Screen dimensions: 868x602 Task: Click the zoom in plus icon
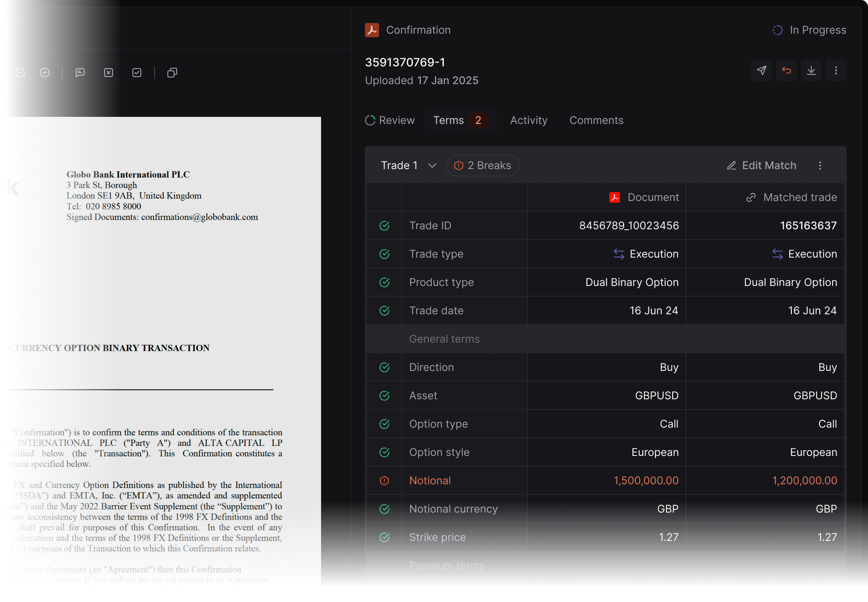pos(45,73)
